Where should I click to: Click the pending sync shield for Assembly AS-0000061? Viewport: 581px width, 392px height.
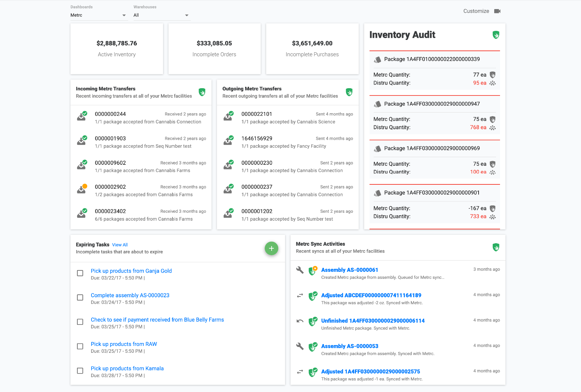[x=313, y=271]
